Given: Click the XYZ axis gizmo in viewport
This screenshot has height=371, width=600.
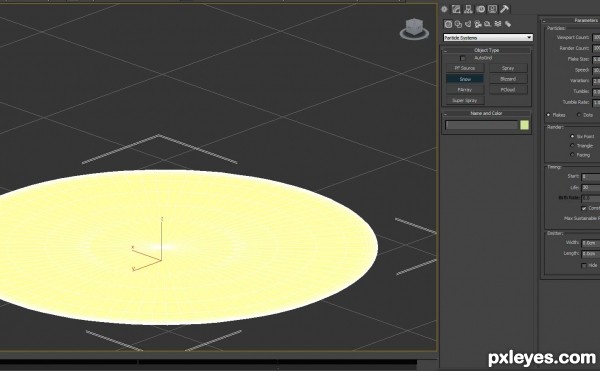Looking at the screenshot, I should pos(148,245).
